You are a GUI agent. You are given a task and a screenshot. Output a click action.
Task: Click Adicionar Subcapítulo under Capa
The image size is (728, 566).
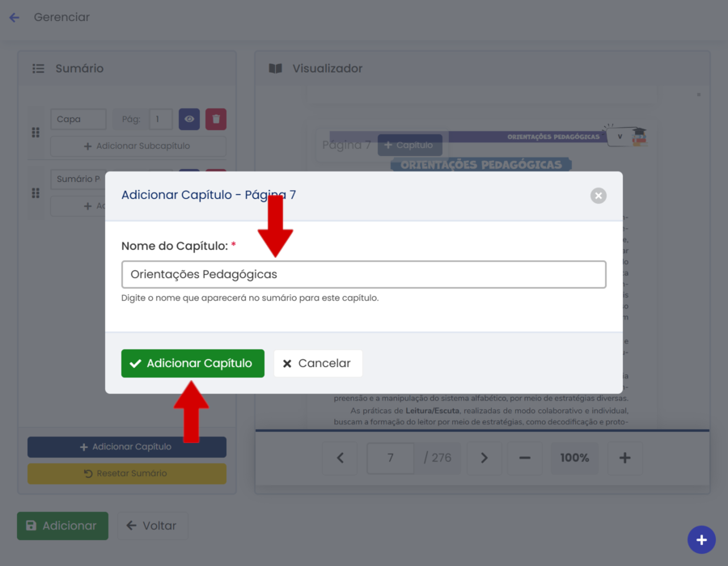coord(138,146)
